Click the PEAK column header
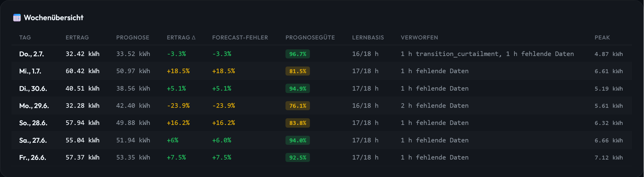This screenshot has width=644, height=177. pyautogui.click(x=602, y=38)
